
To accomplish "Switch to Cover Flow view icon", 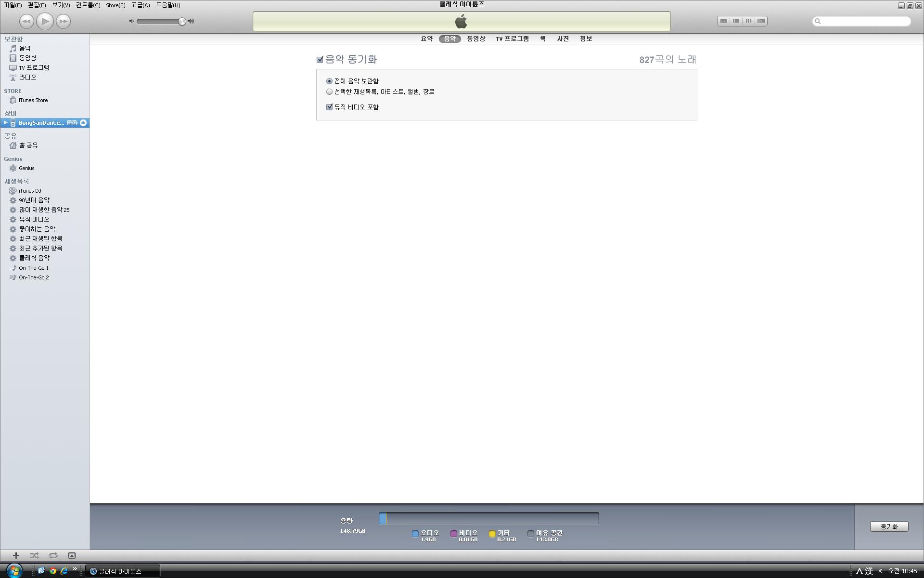I will pos(761,21).
